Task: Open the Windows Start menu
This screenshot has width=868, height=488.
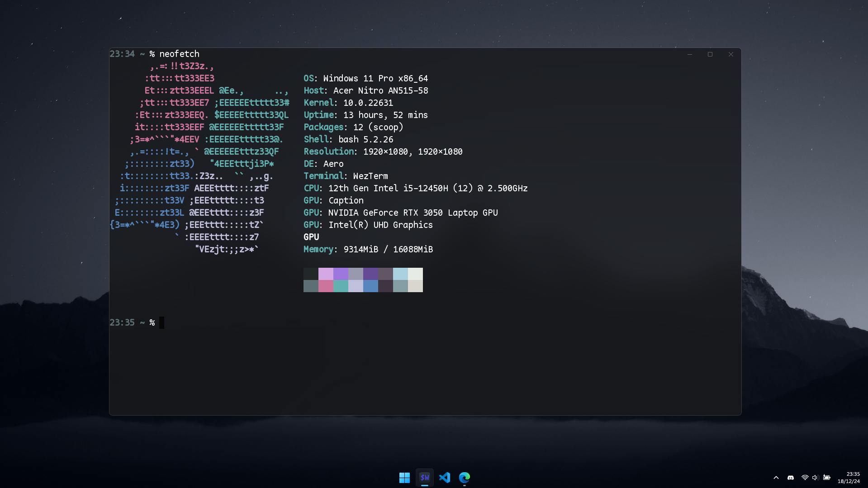Action: pos(404,478)
